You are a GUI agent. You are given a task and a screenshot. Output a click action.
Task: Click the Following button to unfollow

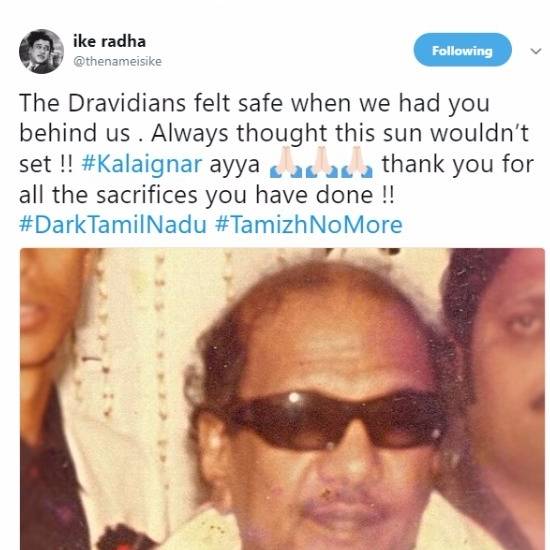coord(462,50)
